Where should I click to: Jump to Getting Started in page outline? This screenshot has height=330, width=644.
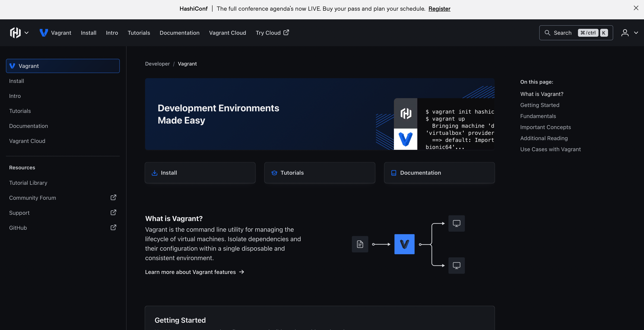click(540, 105)
